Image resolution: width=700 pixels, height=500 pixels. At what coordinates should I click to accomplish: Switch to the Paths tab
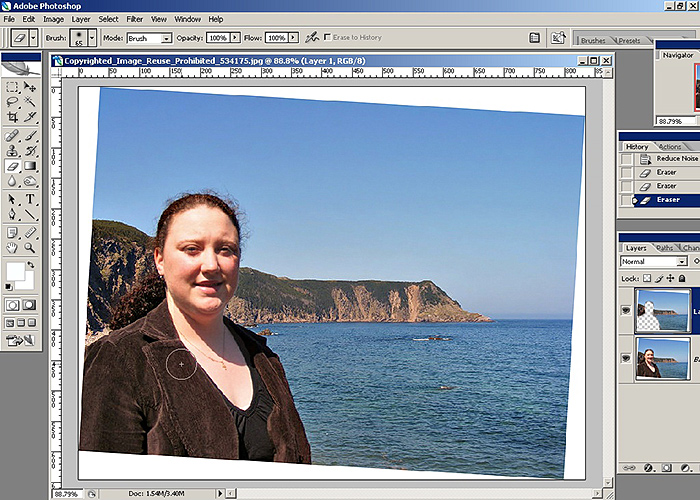(665, 248)
